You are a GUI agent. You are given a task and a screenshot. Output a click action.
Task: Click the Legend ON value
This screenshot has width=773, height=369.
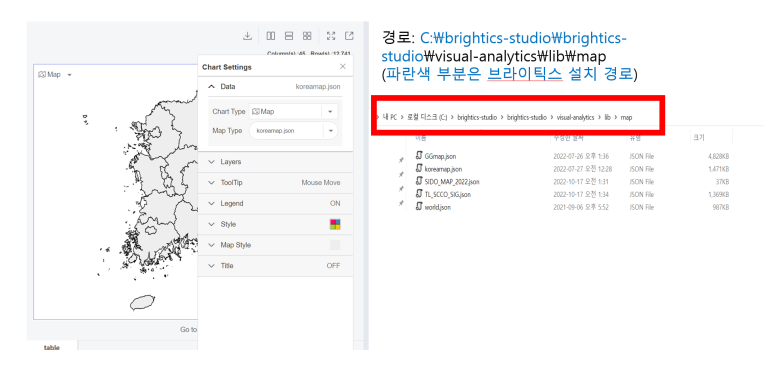pos(335,203)
